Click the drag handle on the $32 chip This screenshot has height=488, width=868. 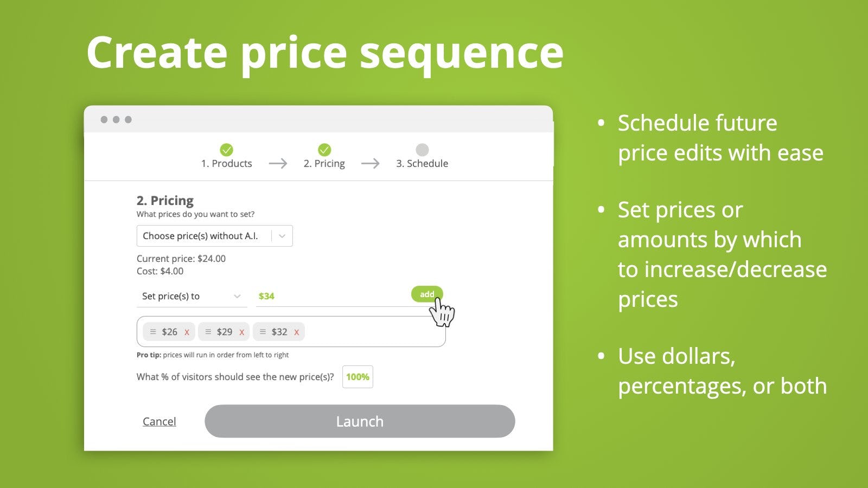pyautogui.click(x=263, y=331)
